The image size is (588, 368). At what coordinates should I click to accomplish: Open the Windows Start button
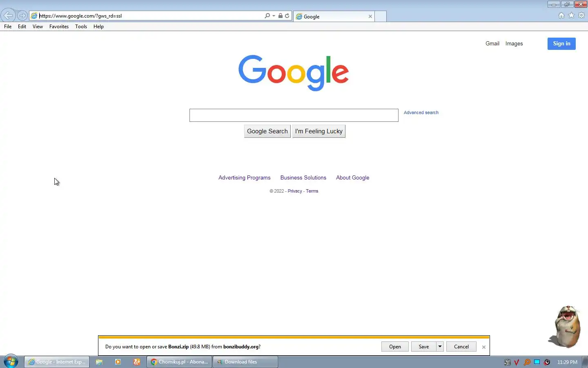point(11,362)
